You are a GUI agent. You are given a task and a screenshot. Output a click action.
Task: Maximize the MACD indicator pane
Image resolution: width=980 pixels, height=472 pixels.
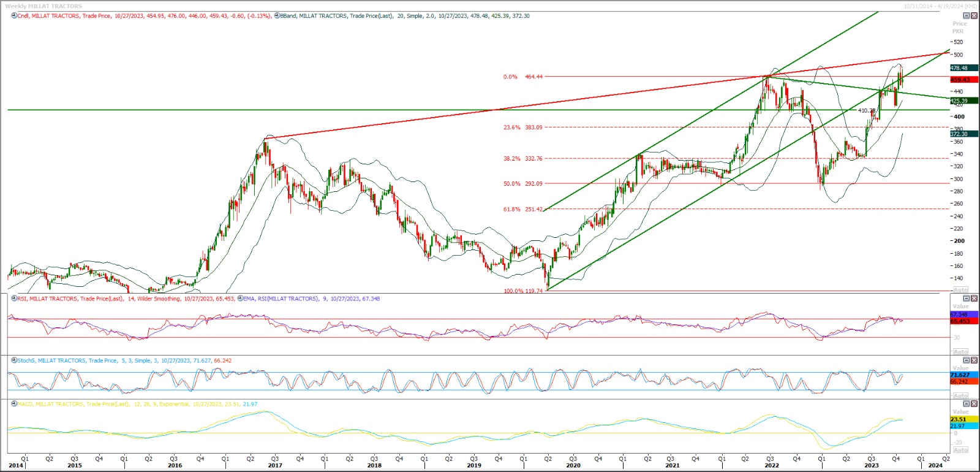(x=967, y=404)
